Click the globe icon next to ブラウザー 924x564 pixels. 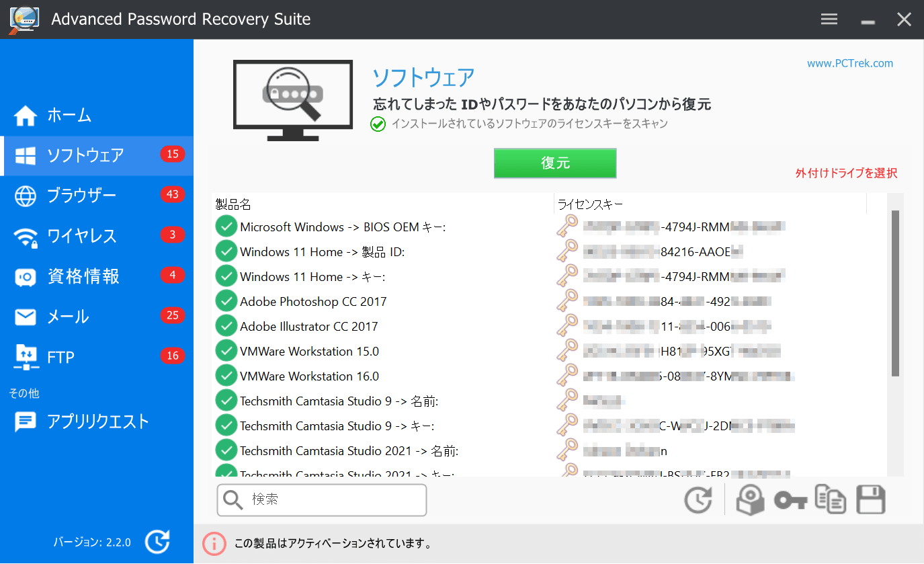coord(26,196)
